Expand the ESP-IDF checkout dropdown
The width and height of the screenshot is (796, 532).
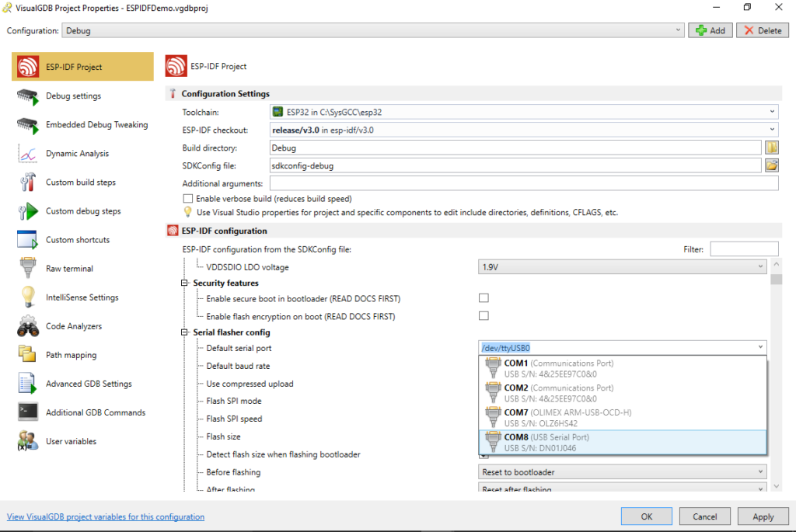tap(524, 130)
